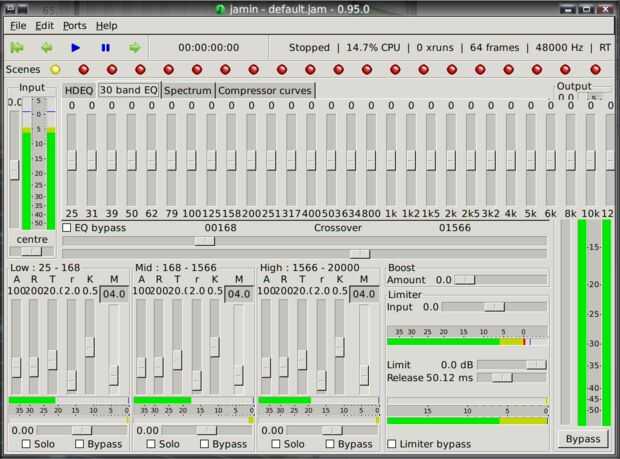This screenshot has height=459, width=620.
Task: Click the green forward arrow icon
Action: click(x=134, y=47)
